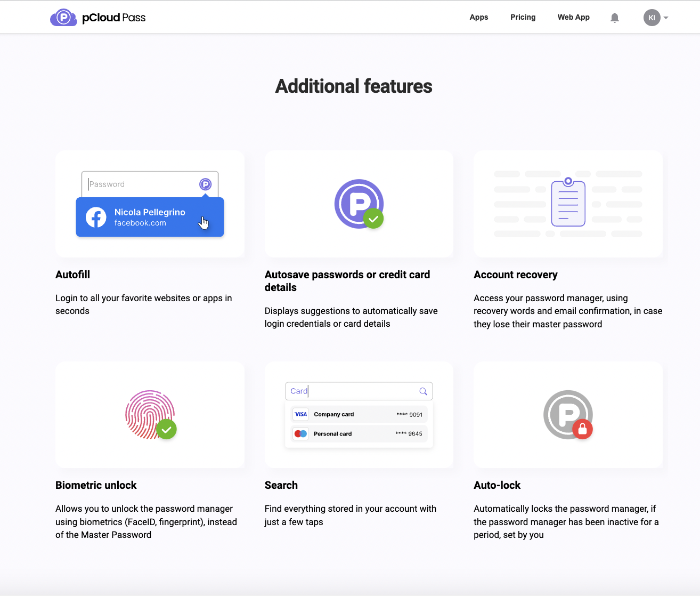Image resolution: width=700 pixels, height=596 pixels.
Task: Select the Personal card ending 9645 entry
Action: (359, 433)
